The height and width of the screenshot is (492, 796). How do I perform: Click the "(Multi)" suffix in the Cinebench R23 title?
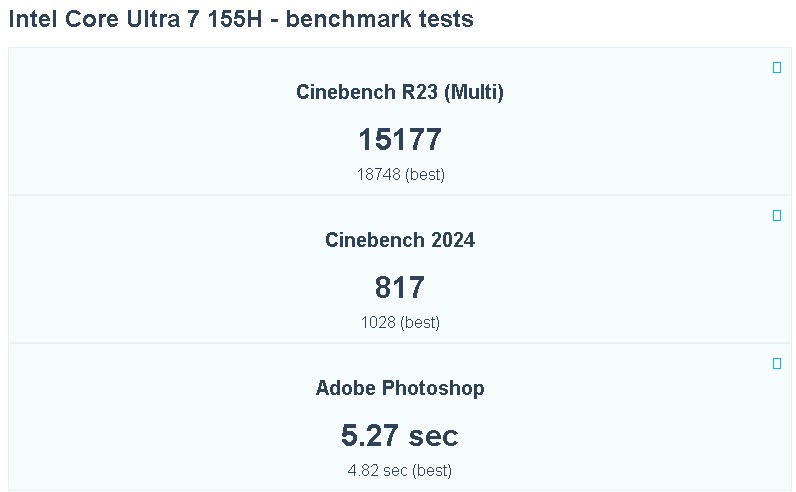[x=474, y=93]
